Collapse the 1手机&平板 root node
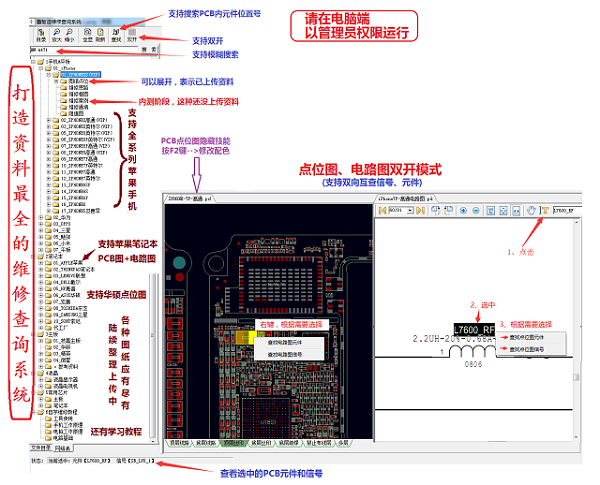 (34, 62)
